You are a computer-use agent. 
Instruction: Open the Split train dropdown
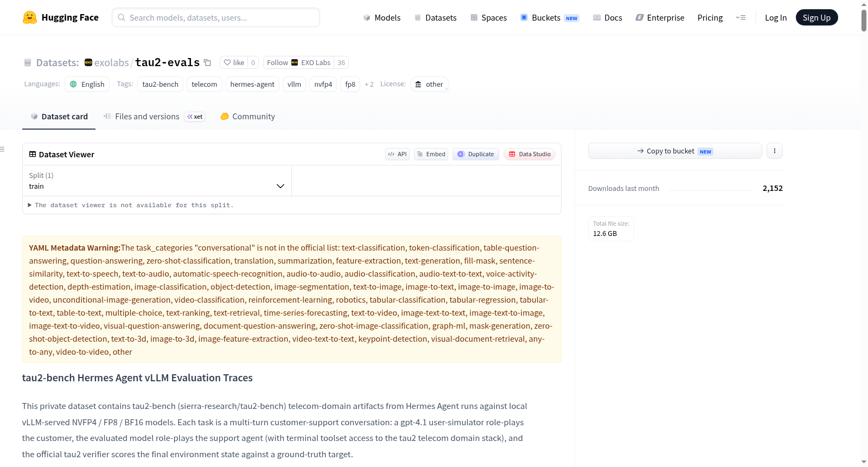(x=157, y=181)
